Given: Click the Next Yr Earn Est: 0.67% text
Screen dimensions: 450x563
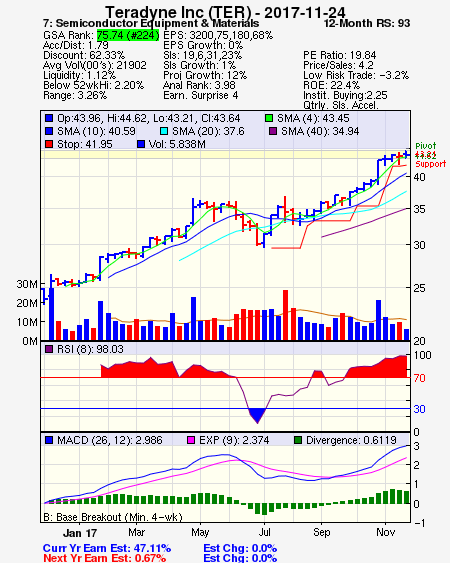Looking at the screenshot, I should (x=105, y=558).
